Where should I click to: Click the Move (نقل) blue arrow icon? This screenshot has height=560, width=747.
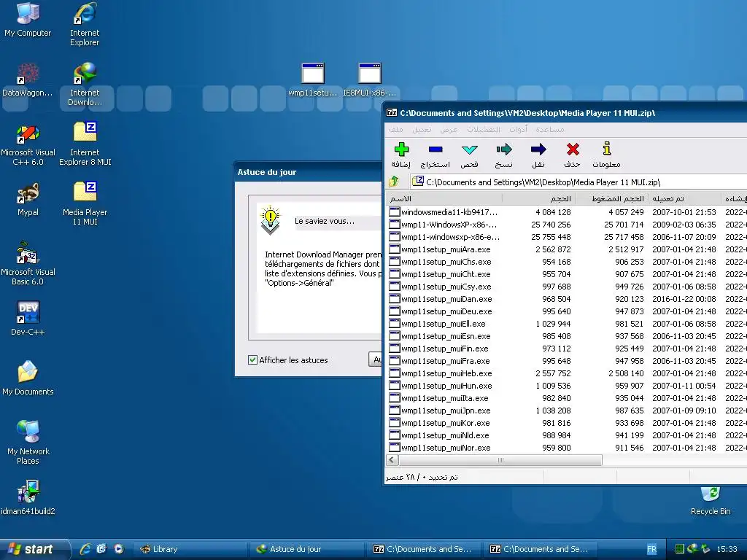(538, 149)
